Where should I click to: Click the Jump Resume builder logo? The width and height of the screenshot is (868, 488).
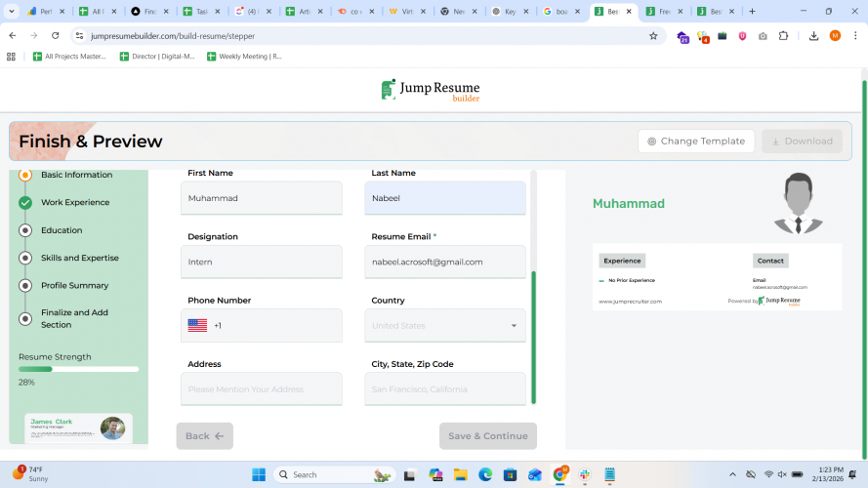pos(431,90)
